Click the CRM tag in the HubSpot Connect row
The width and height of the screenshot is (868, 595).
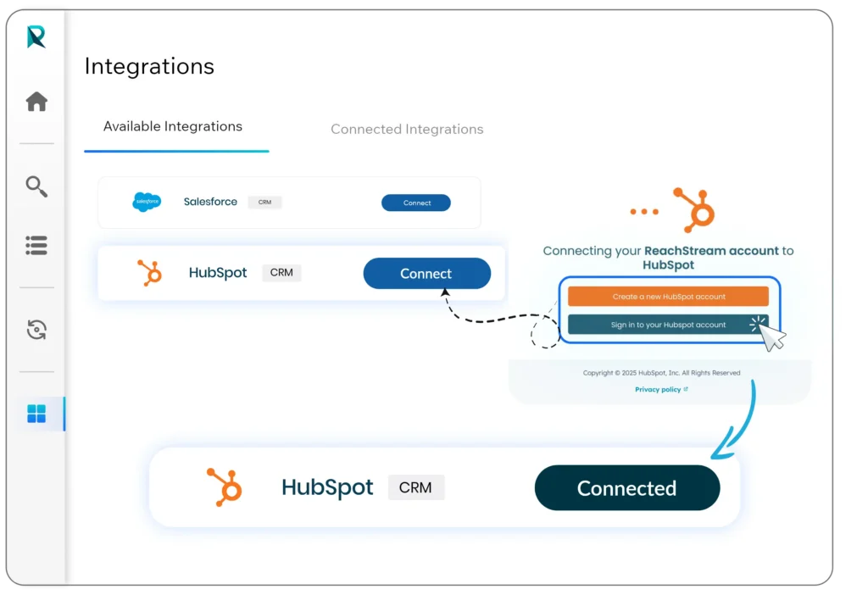(281, 273)
